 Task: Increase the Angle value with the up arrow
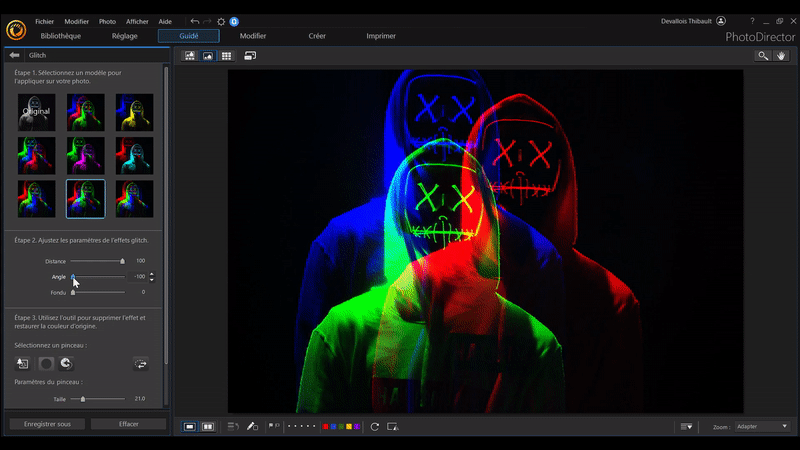tap(152, 274)
